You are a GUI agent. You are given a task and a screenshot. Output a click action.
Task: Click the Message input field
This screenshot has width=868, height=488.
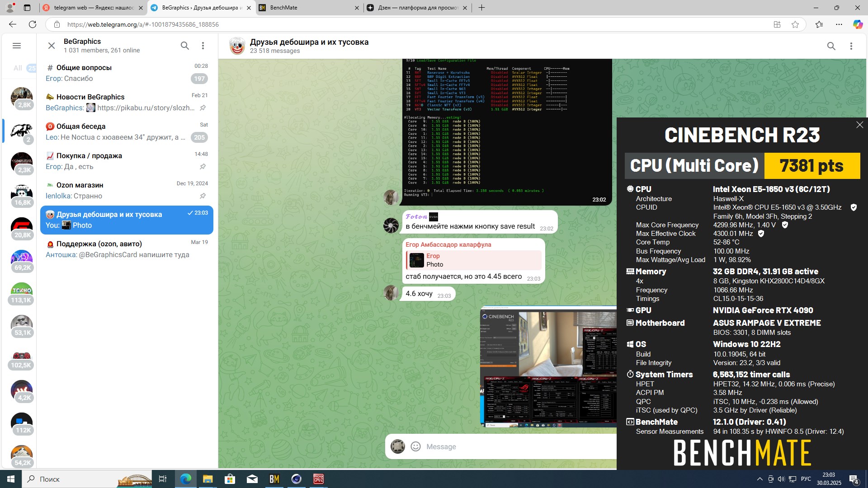[x=520, y=446]
